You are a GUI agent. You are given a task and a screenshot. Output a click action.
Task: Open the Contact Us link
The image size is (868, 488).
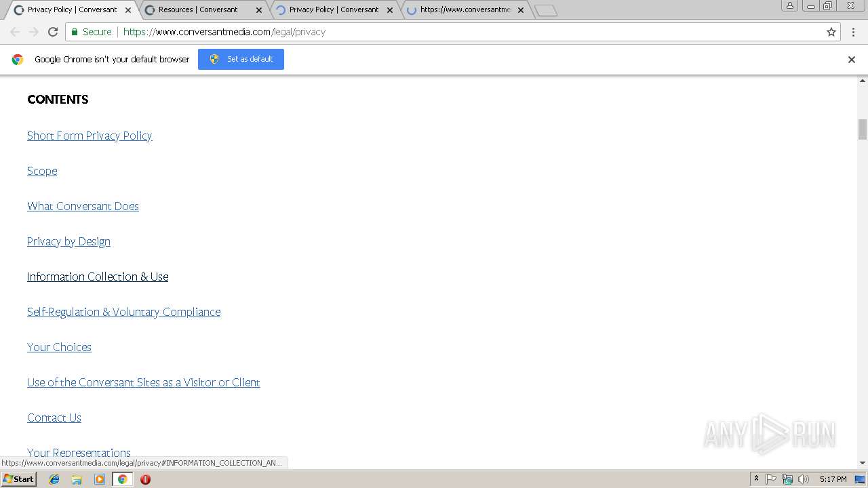pos(54,418)
